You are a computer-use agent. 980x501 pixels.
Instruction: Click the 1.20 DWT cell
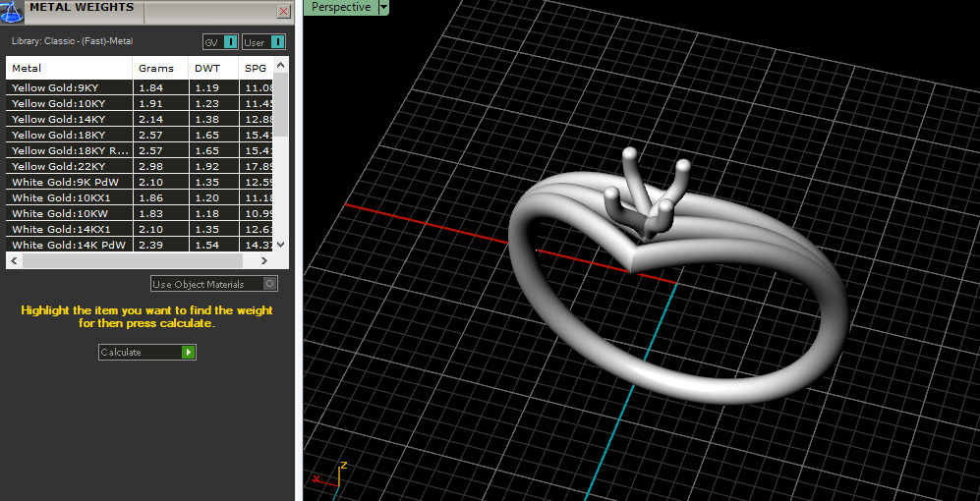click(213, 197)
